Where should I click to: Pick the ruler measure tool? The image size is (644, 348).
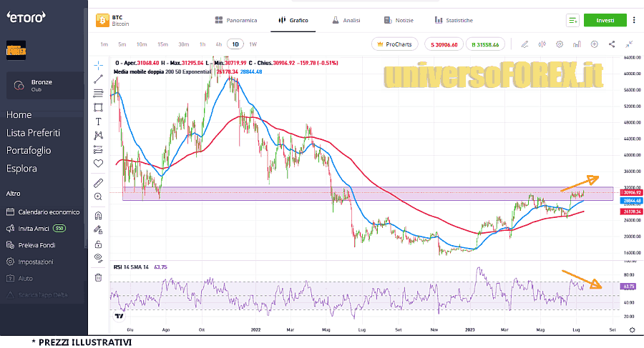[x=98, y=182]
